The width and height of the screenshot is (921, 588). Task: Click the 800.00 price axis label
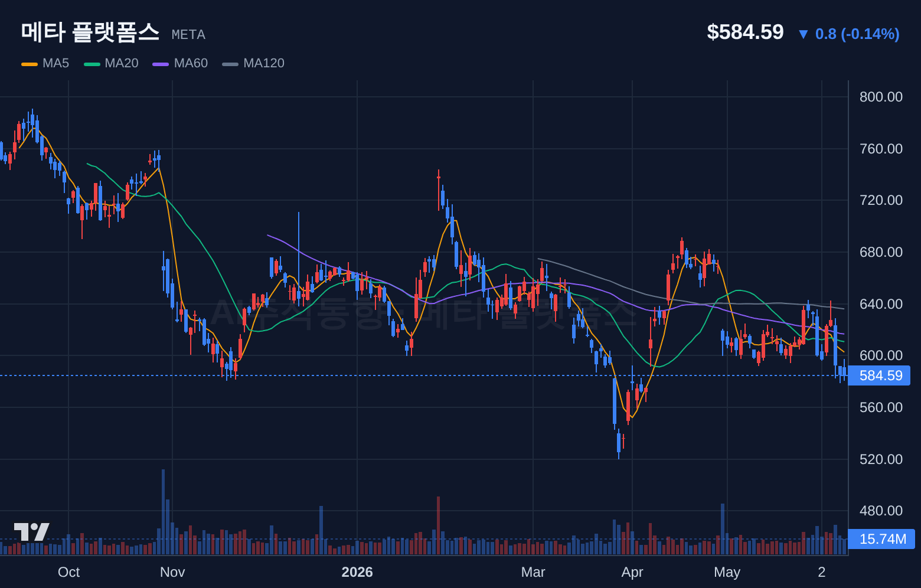[x=881, y=97]
